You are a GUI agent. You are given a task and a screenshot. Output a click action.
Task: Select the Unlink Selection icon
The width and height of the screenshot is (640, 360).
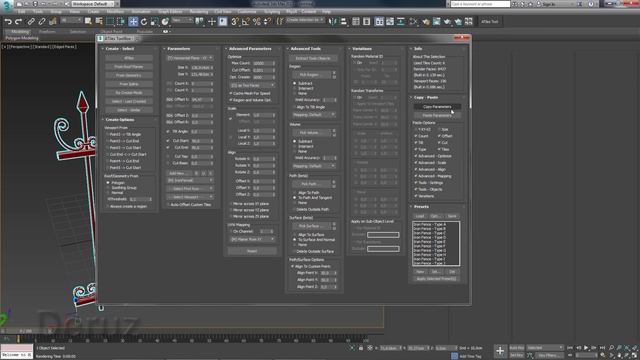42,21
